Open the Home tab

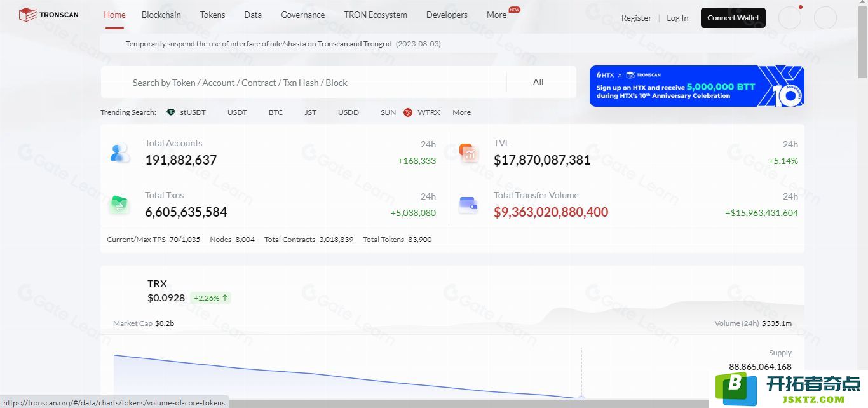(x=114, y=15)
